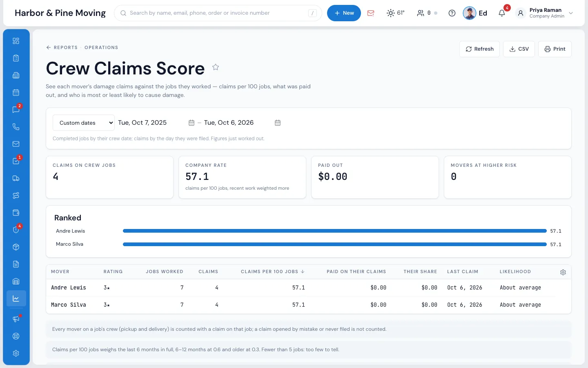Image resolution: width=588 pixels, height=368 pixels.
Task: Open the document sidebar icon
Action: (x=16, y=264)
